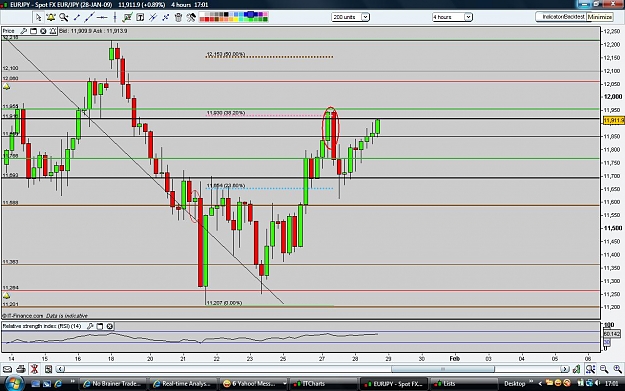
Task: Click the red X tool icon
Action: tap(34, 369)
